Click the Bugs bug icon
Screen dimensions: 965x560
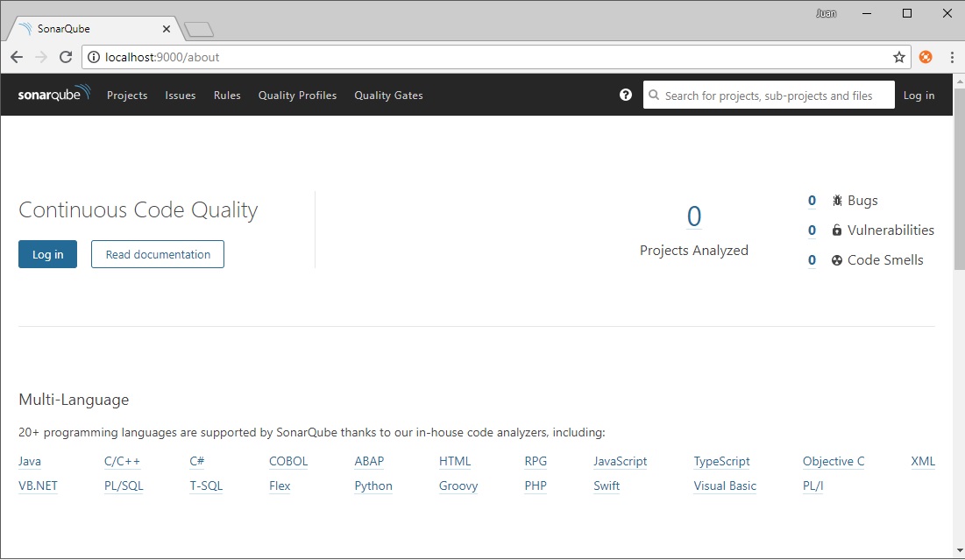click(837, 201)
